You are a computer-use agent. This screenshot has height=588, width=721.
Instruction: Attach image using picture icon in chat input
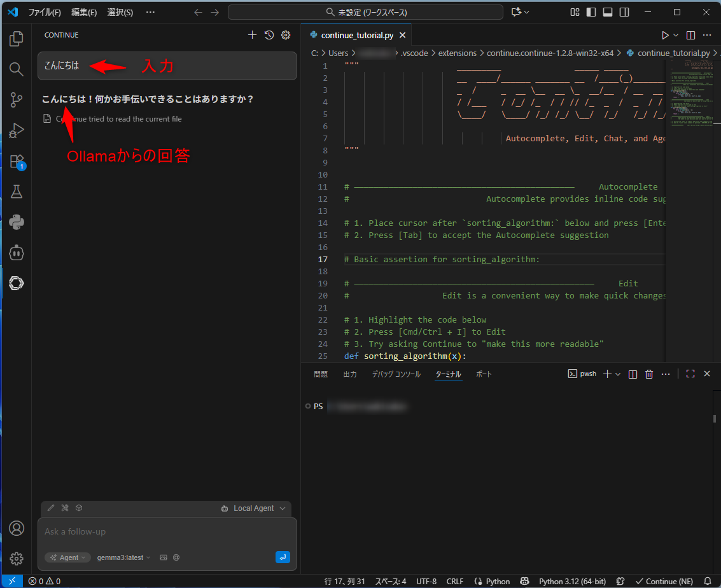click(x=164, y=557)
